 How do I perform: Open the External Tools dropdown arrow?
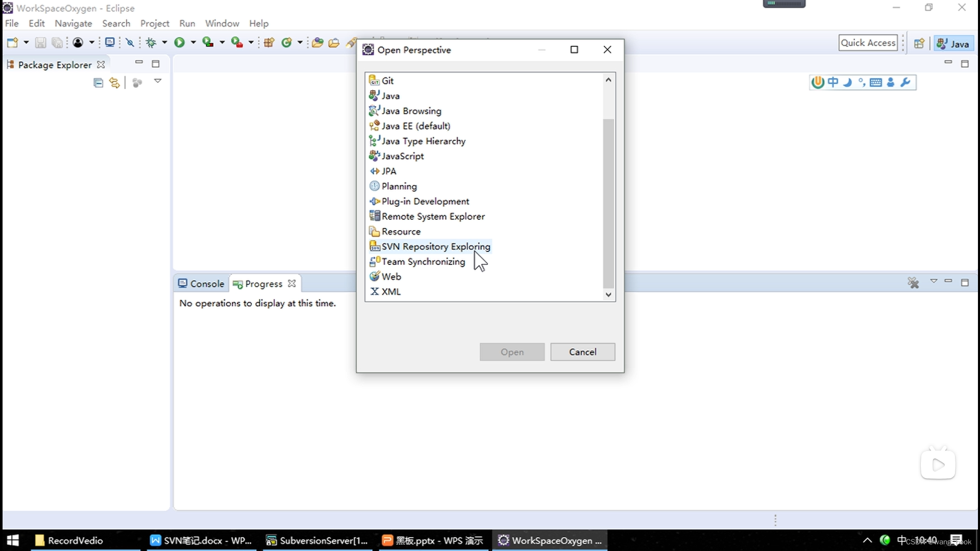click(x=251, y=43)
